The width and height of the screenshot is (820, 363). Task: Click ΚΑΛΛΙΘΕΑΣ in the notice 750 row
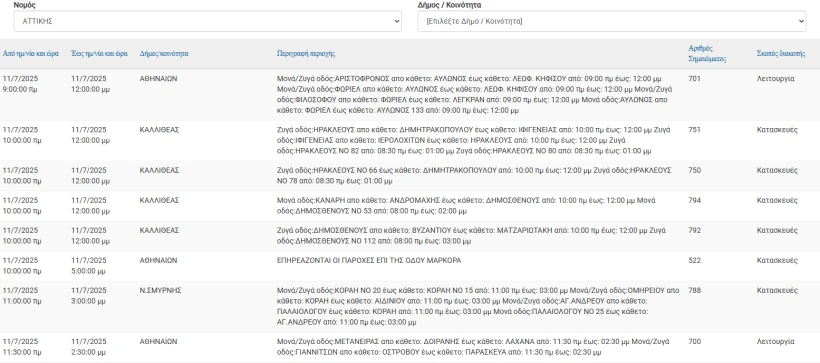click(160, 171)
